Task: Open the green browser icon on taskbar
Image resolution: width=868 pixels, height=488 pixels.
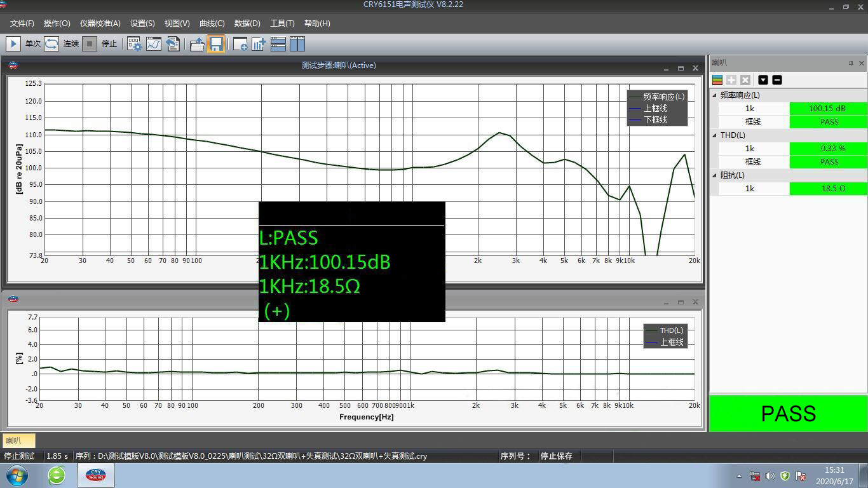Action: [57, 475]
